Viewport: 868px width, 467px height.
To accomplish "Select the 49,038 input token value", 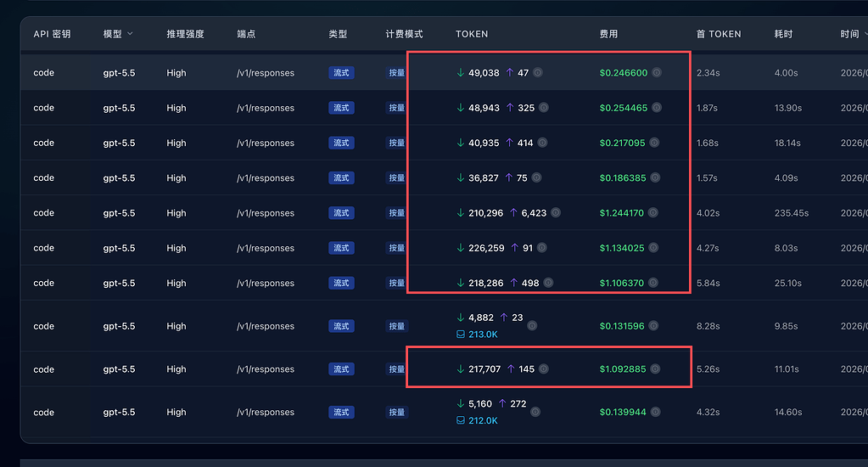I will (484, 72).
